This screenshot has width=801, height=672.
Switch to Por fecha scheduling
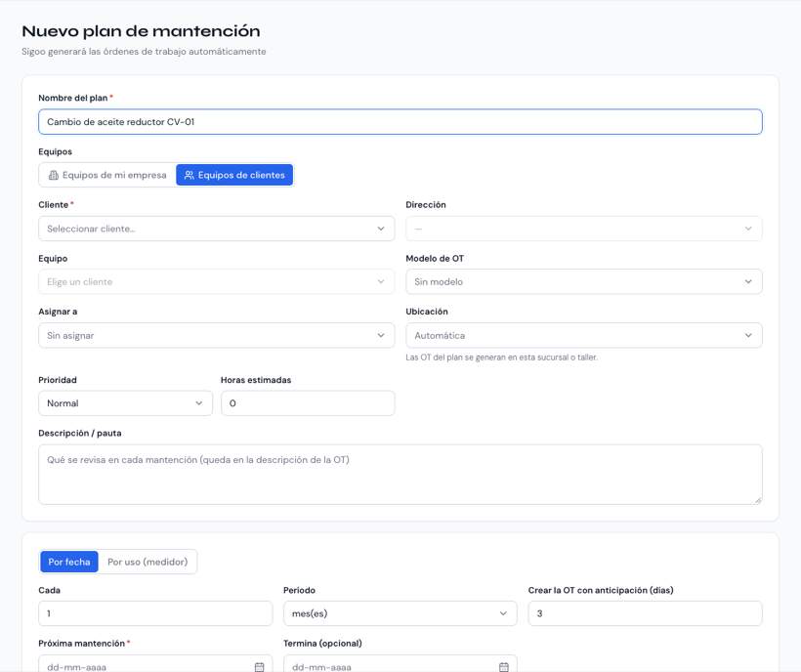click(69, 562)
